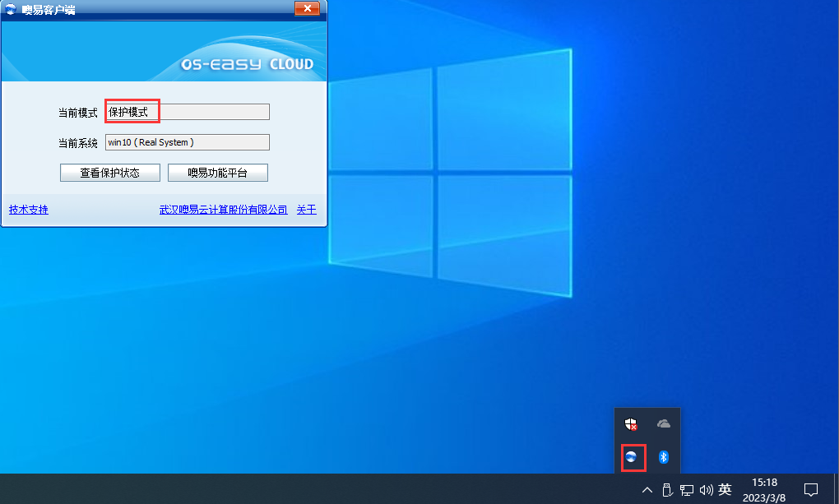Click the 噢易客户端 title bar app icon

pos(11,9)
